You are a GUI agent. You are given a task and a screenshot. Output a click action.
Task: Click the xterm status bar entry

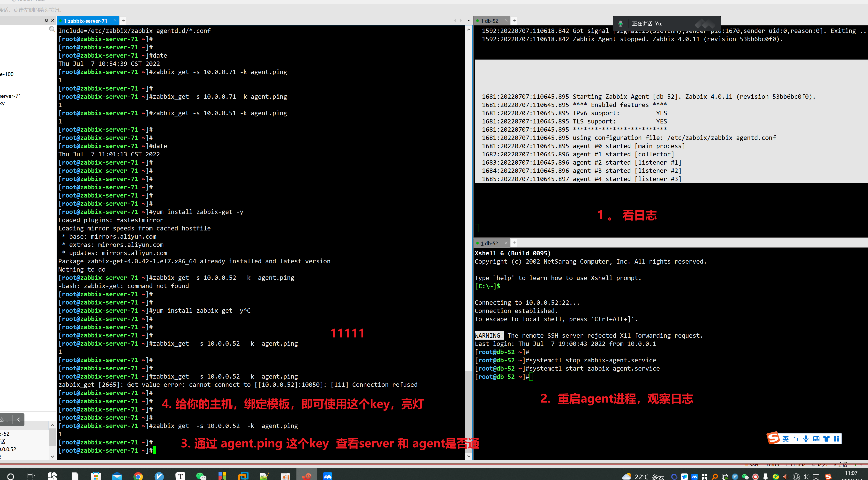(773, 465)
